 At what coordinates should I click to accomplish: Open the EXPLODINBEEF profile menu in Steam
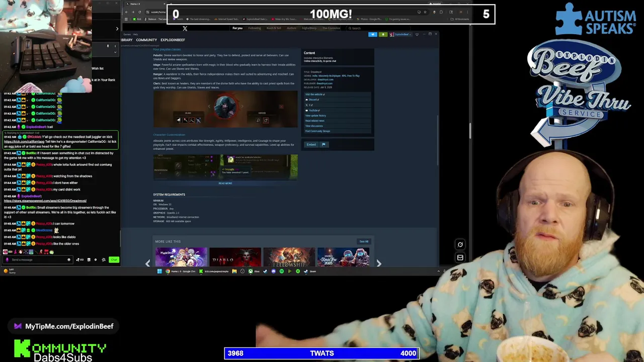[x=173, y=40]
